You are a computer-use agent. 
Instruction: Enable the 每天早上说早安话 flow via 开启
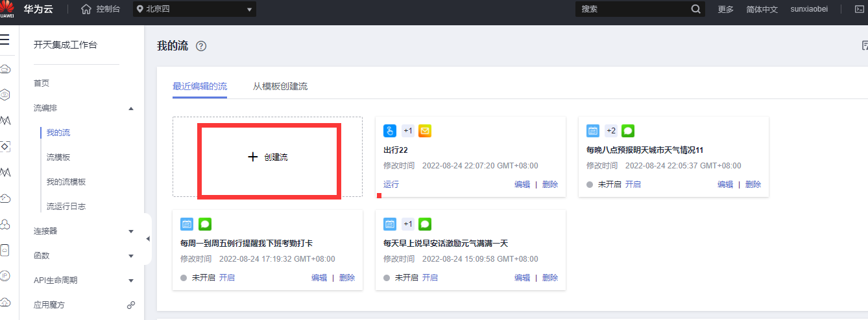[430, 278]
